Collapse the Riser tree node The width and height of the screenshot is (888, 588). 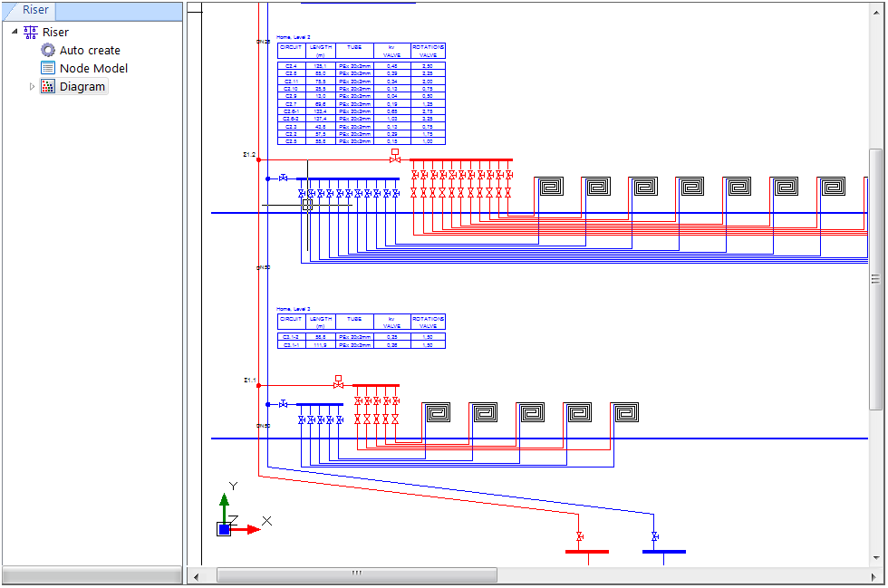coord(14,31)
